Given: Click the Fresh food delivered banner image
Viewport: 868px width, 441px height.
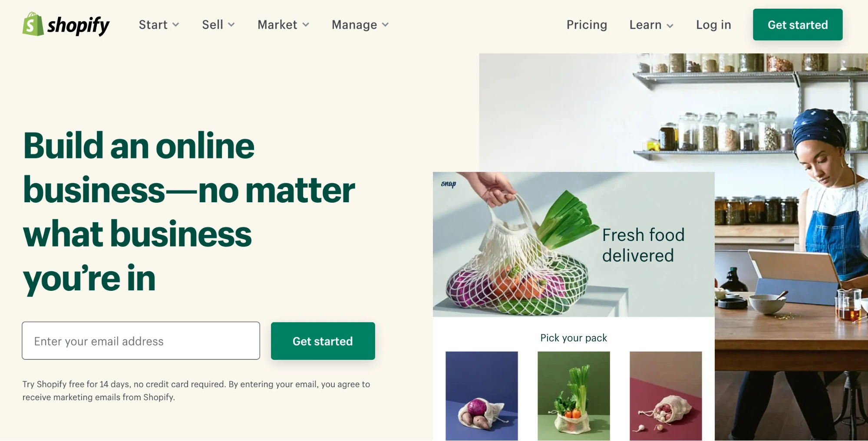Looking at the screenshot, I should [574, 244].
